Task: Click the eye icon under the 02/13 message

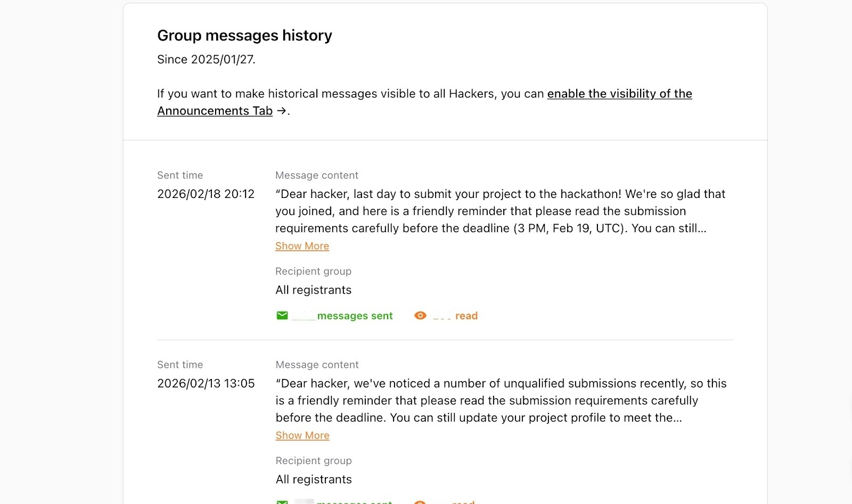Action: tap(420, 501)
